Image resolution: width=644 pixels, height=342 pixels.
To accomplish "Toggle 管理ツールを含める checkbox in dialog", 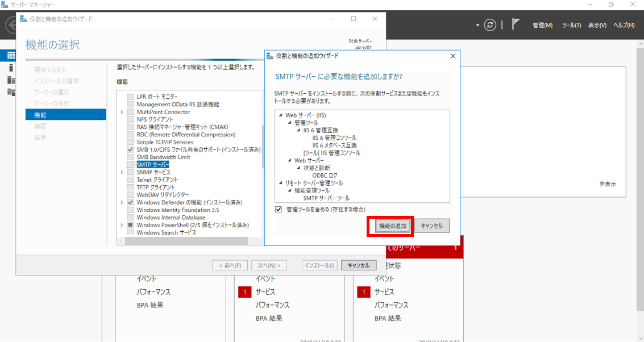I will pos(279,210).
